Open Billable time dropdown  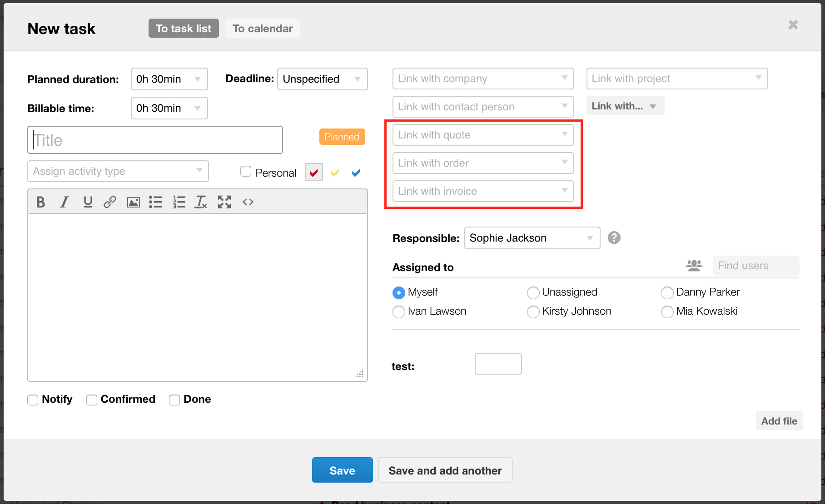(x=169, y=108)
